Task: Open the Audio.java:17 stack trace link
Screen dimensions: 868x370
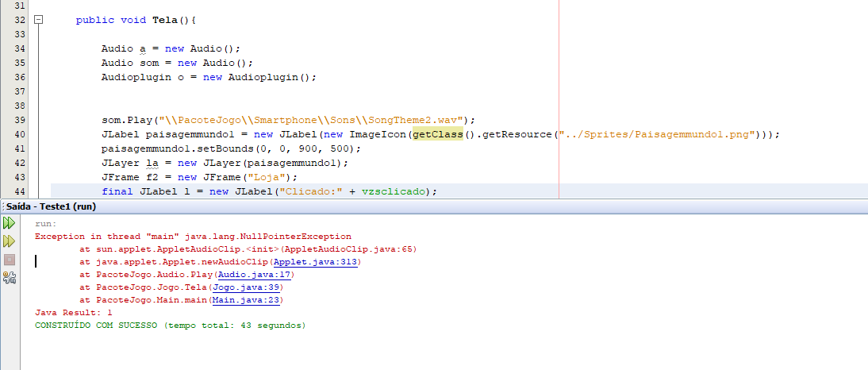Action: coord(254,275)
